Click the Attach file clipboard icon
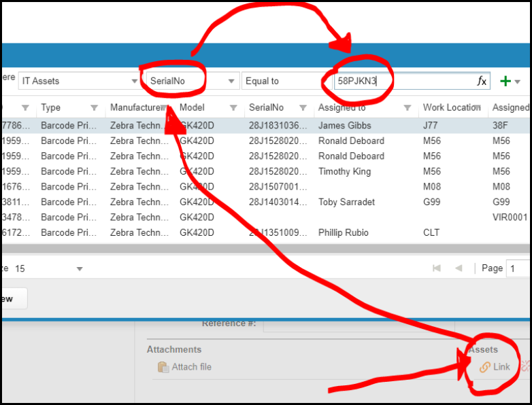 [163, 367]
